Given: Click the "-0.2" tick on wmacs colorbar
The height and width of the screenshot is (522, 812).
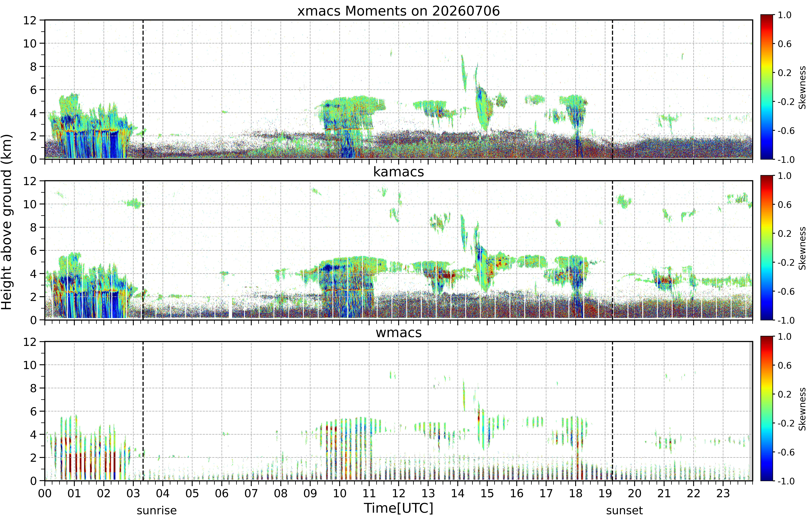Looking at the screenshot, I should pos(786,423).
